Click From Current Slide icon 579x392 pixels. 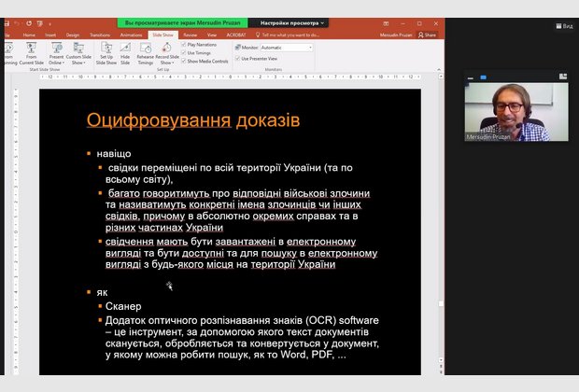click(31, 48)
